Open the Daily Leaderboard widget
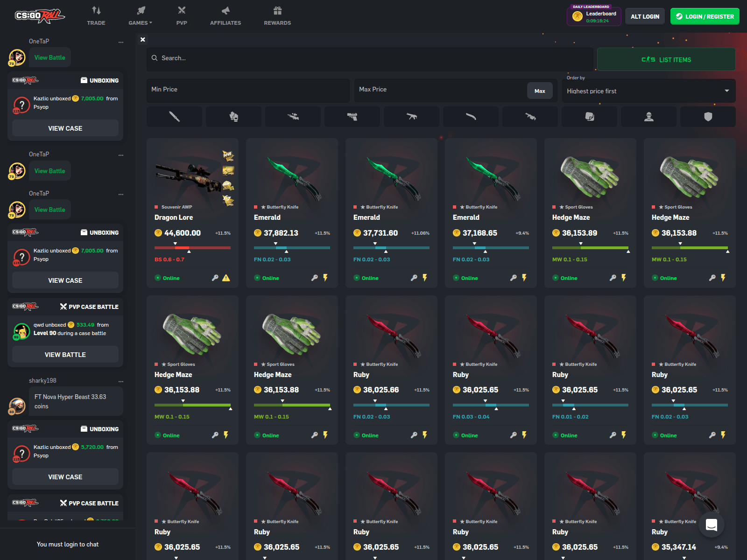Screen dimensions: 747x560 click(x=594, y=16)
